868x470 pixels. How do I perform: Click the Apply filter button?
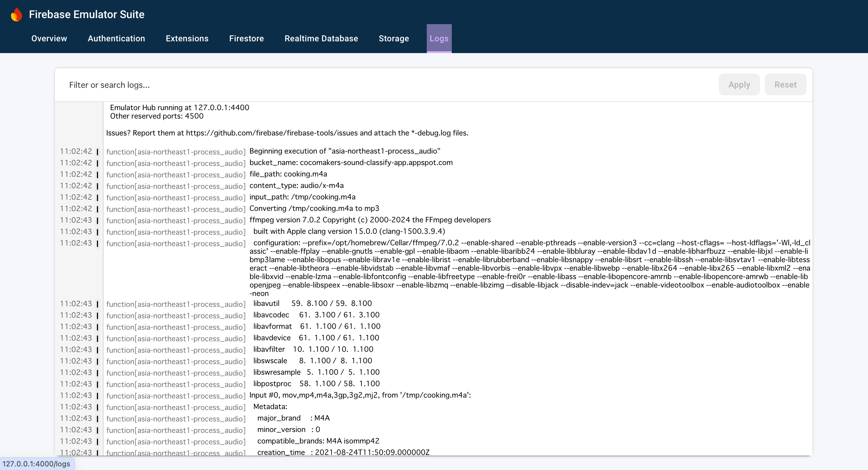click(x=739, y=84)
